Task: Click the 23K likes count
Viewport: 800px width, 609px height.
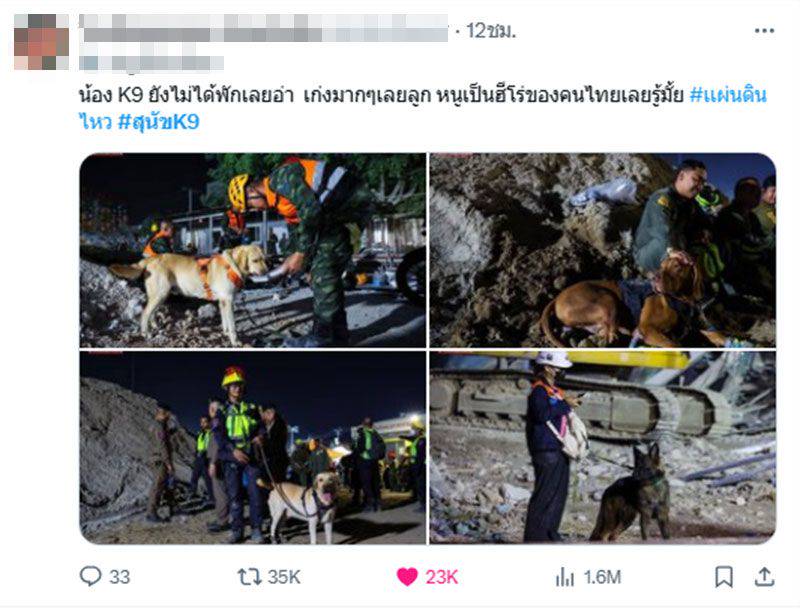Action: tap(441, 577)
